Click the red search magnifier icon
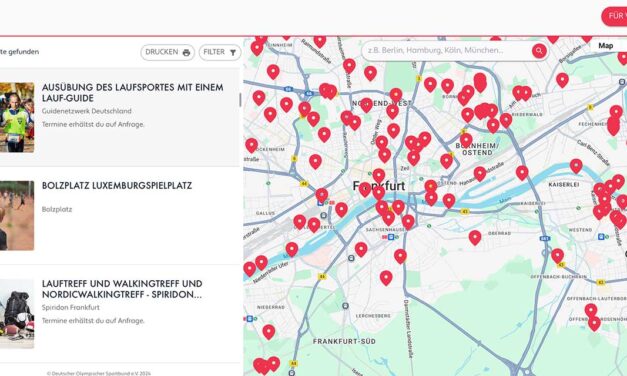627x376 pixels. (x=539, y=51)
